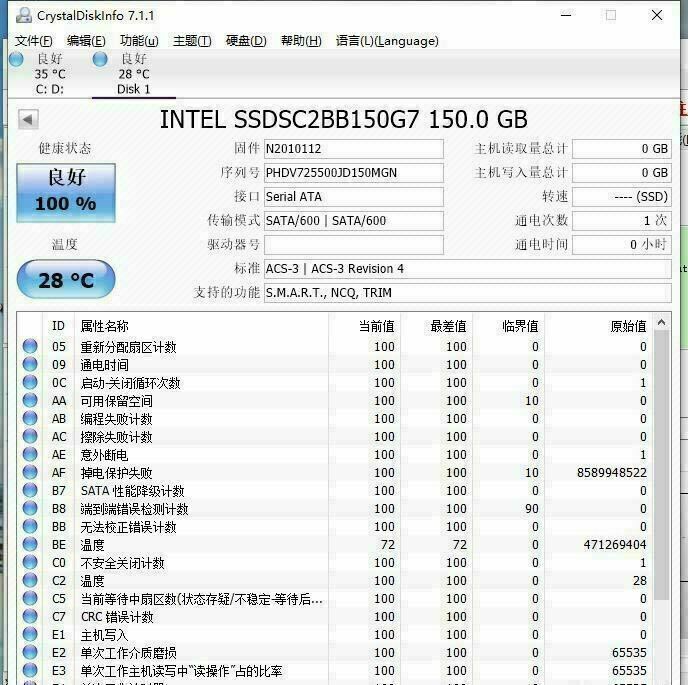Click the 28 °C temperature button
The image size is (688, 685).
click(66, 280)
